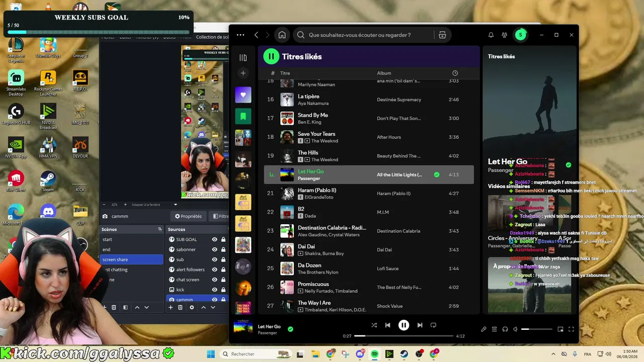This screenshot has height=362, width=644.
Task: Search in the Spotify search field
Action: [364, 35]
